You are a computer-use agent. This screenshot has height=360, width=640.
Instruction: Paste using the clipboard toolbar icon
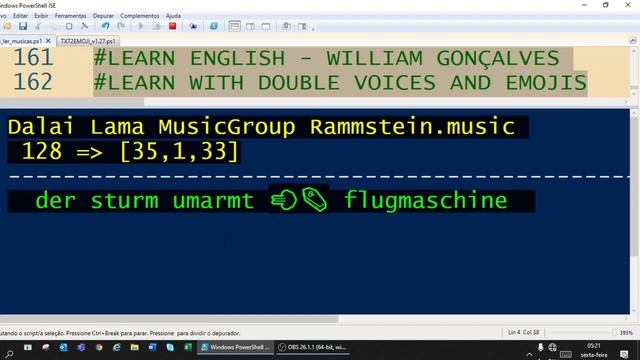click(x=69, y=27)
